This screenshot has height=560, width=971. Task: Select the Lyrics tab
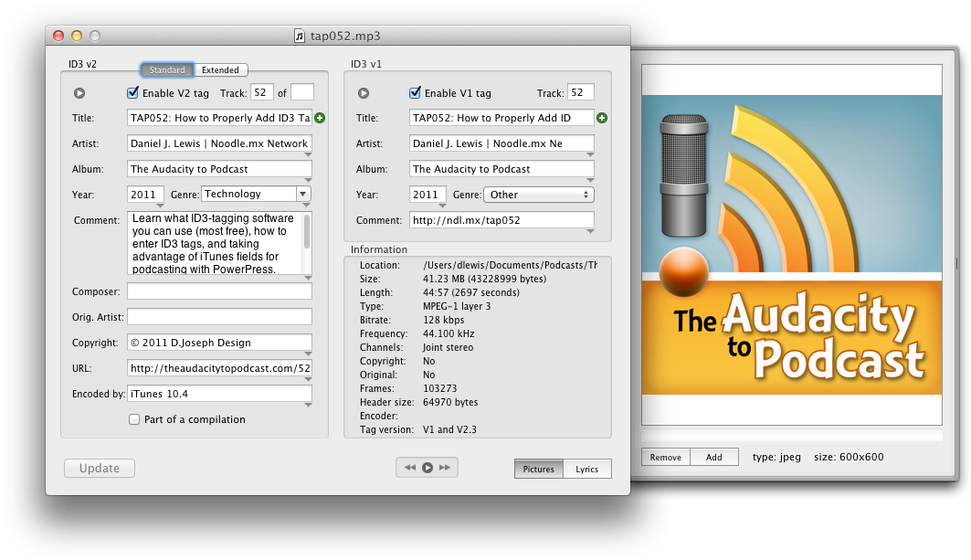tap(587, 469)
